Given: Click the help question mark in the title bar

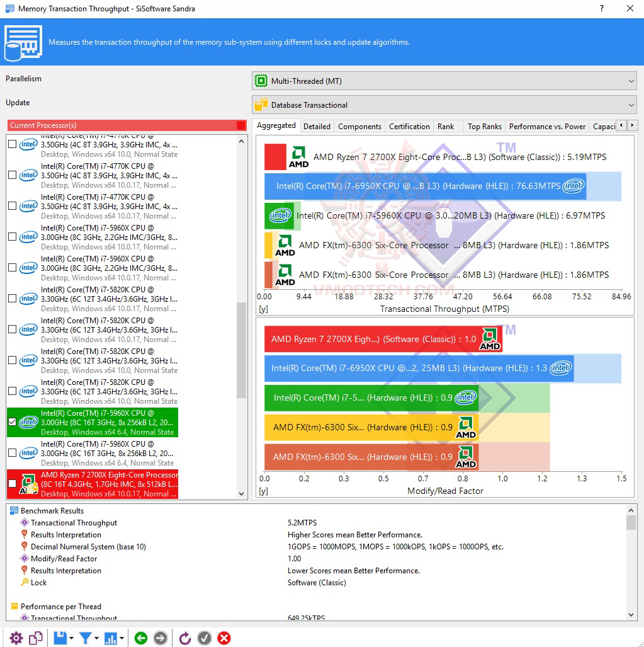Looking at the screenshot, I should click(602, 8).
